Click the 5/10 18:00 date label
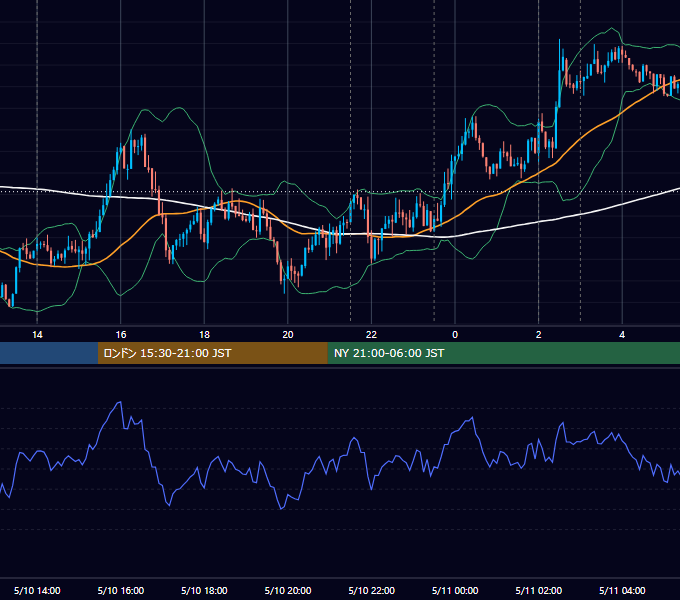This screenshot has height=600, width=680. click(204, 590)
